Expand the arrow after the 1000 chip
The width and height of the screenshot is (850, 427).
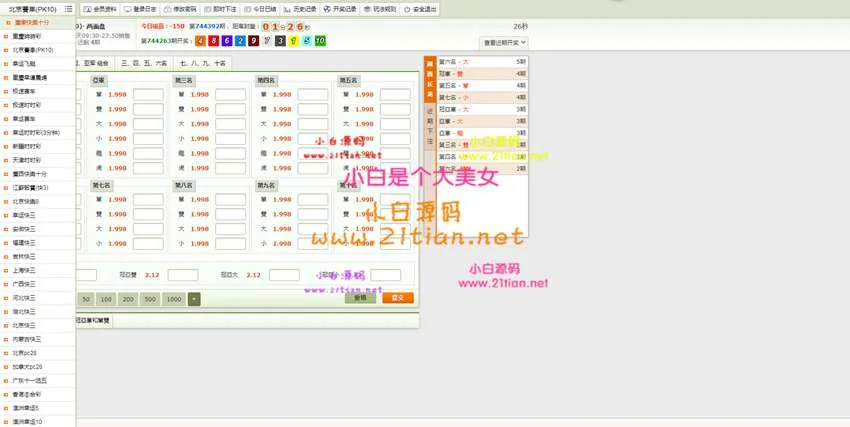pos(194,299)
